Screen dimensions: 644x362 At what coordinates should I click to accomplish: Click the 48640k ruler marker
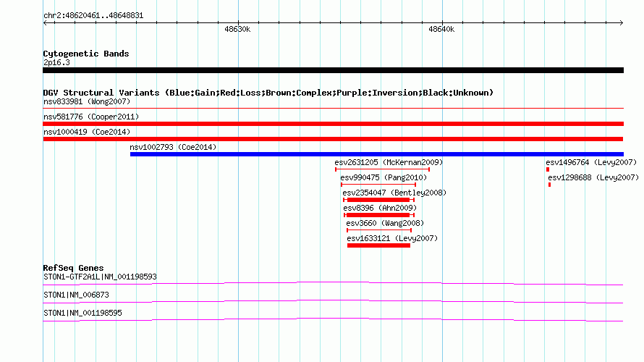pos(441,29)
